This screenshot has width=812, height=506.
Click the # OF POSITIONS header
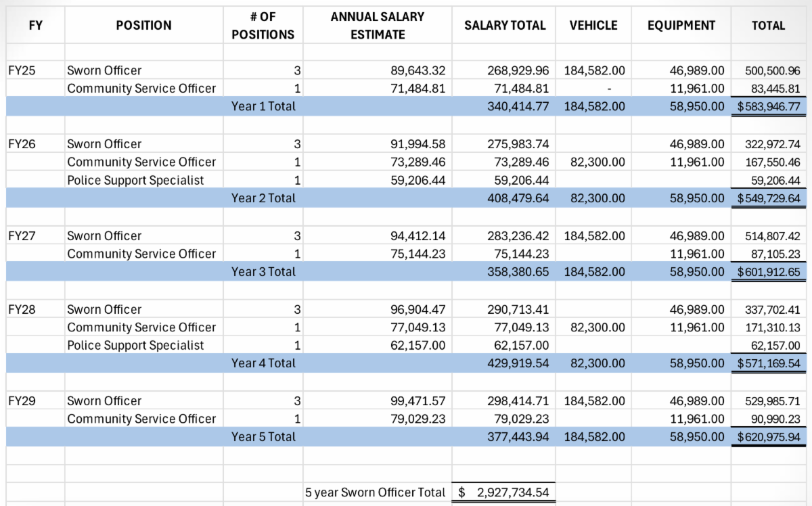[x=263, y=26]
